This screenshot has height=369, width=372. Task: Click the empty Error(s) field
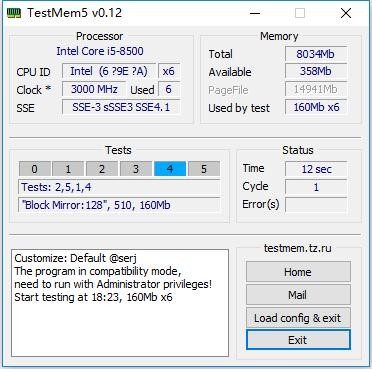316,205
